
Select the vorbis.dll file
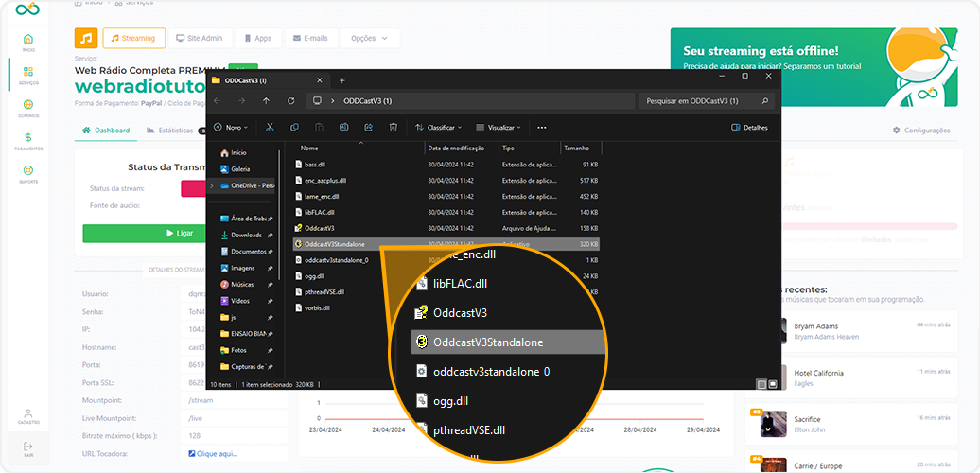click(446, 307)
